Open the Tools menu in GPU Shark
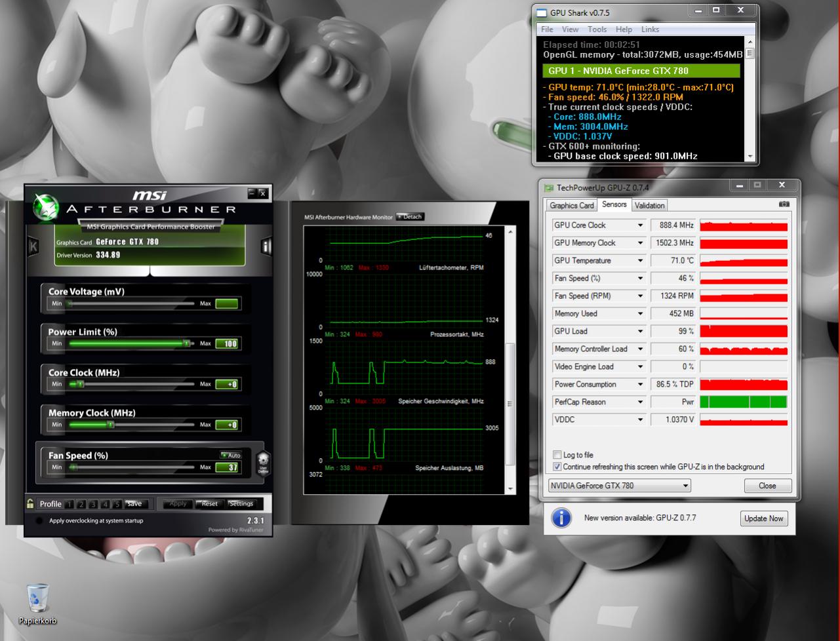This screenshot has height=641, width=840. pyautogui.click(x=597, y=29)
